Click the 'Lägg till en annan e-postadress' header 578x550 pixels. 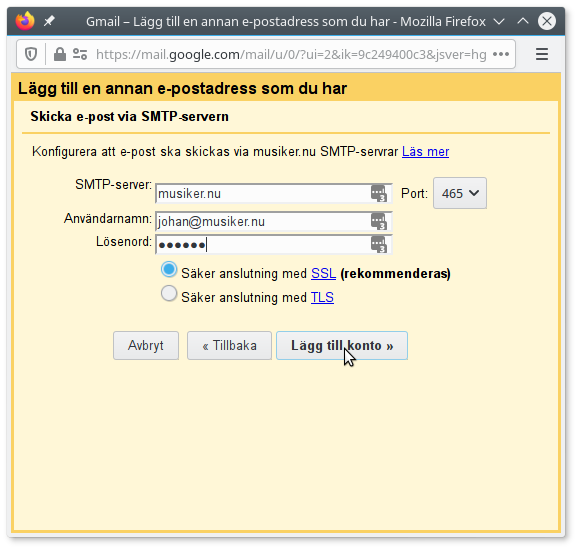coord(182,89)
